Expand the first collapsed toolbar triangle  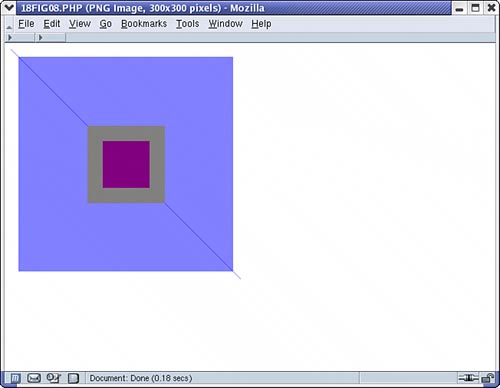(x=10, y=37)
